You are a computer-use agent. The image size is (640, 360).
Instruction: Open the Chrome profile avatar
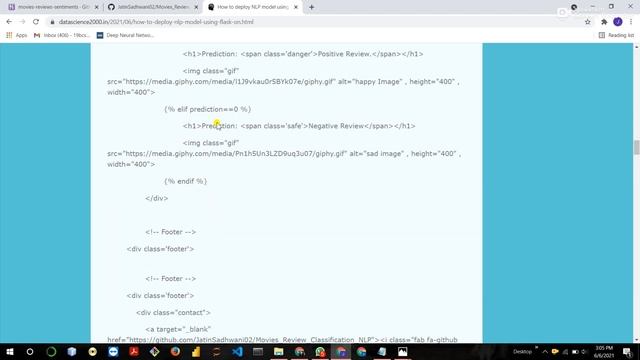tap(618, 22)
